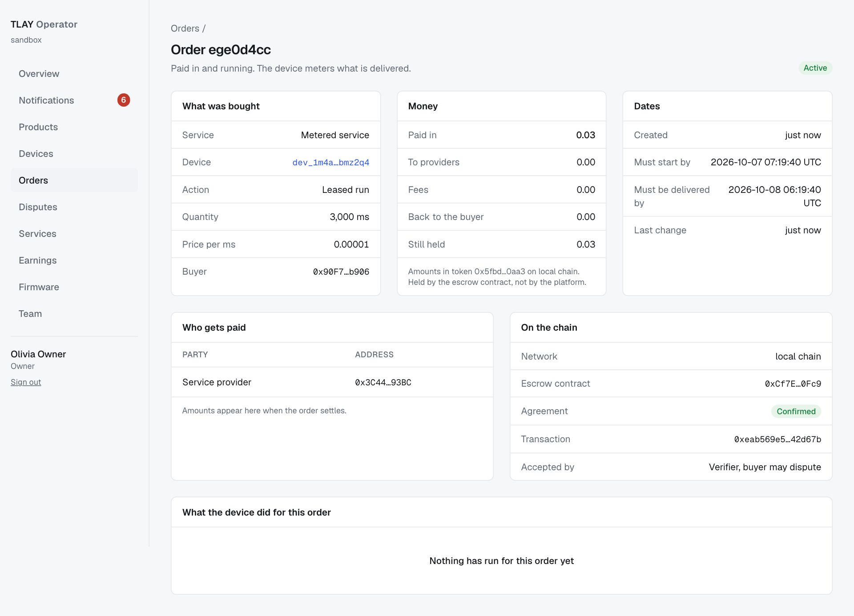Click the price per ms value 0.00001
The image size is (854, 616).
(351, 244)
